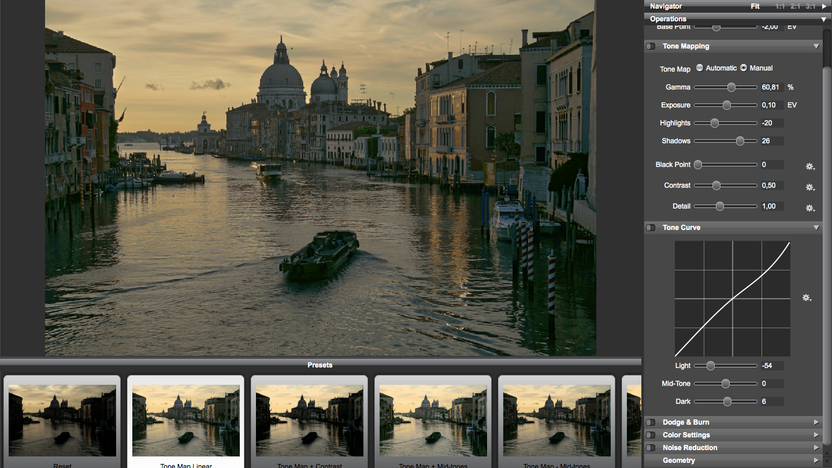Click the Dark value field 6

pyautogui.click(x=772, y=402)
